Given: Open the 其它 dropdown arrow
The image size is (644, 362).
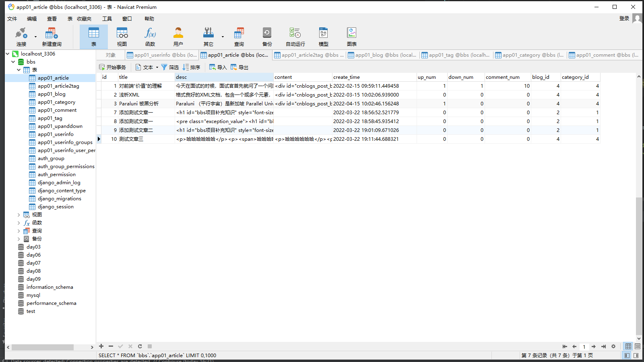Looking at the screenshot, I should coord(223,37).
